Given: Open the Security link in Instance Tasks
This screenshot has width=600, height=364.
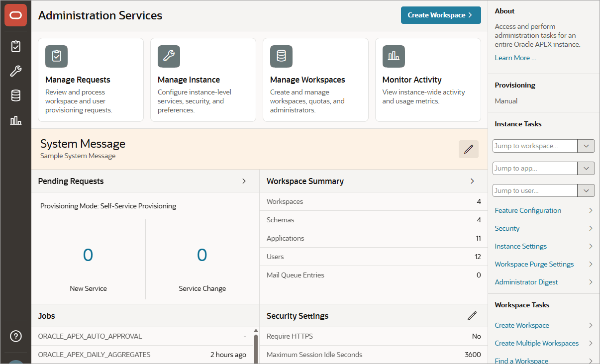Looking at the screenshot, I should 507,228.
